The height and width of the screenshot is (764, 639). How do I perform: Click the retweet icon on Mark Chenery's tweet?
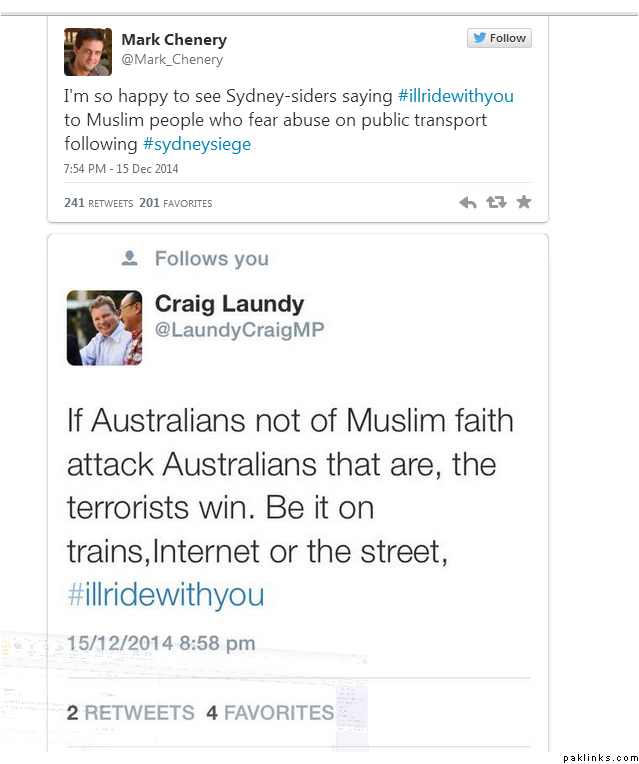tap(496, 202)
